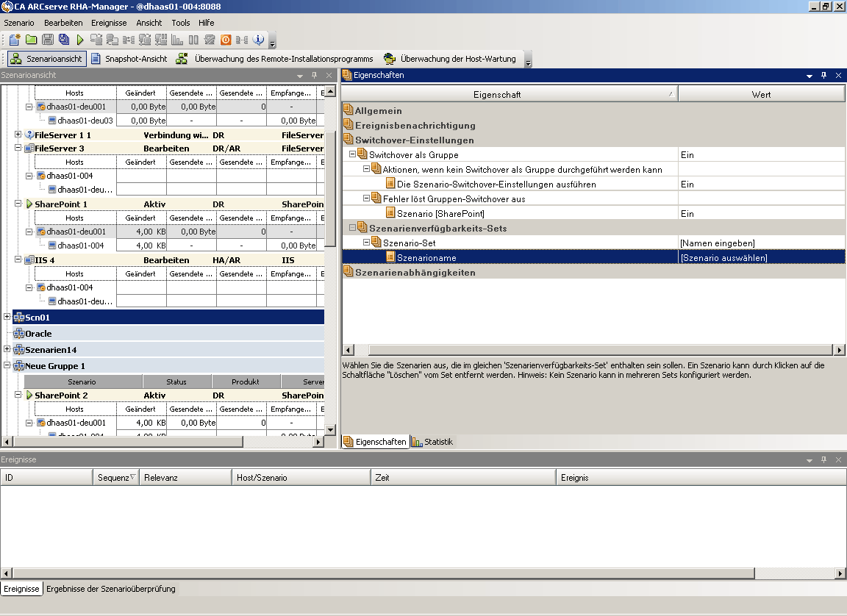847x616 pixels.
Task: Click the Save all toolbar icon
Action: tap(64, 40)
